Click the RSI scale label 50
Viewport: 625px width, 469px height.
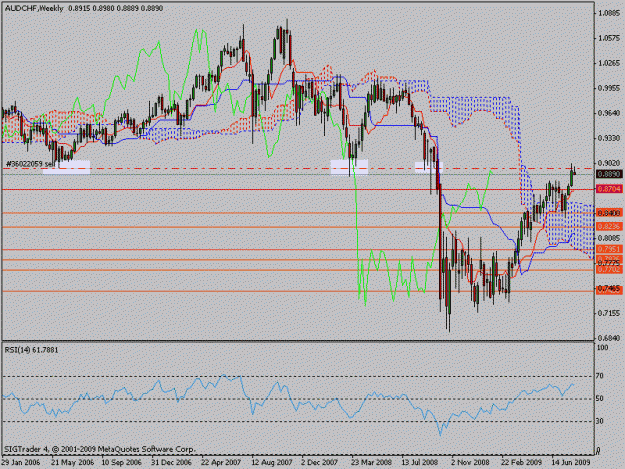[x=600, y=398]
